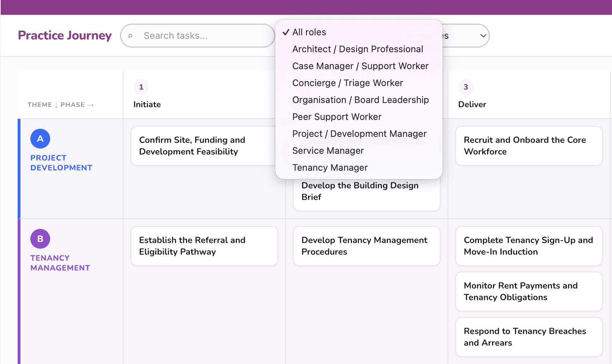This screenshot has height=364, width=612.
Task: Choose Service Manager role
Action: point(359,151)
